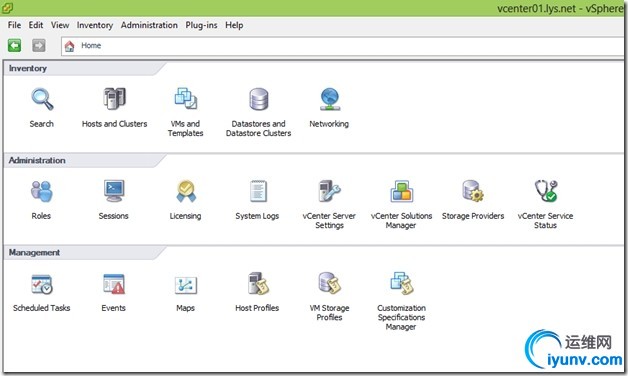Image resolution: width=628 pixels, height=376 pixels.
Task: Open Host Profiles
Action: 258,284
